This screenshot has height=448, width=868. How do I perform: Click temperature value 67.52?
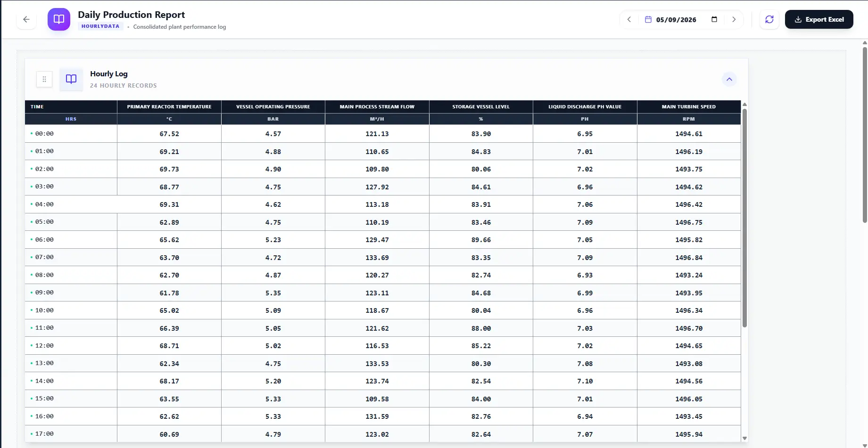tap(169, 134)
